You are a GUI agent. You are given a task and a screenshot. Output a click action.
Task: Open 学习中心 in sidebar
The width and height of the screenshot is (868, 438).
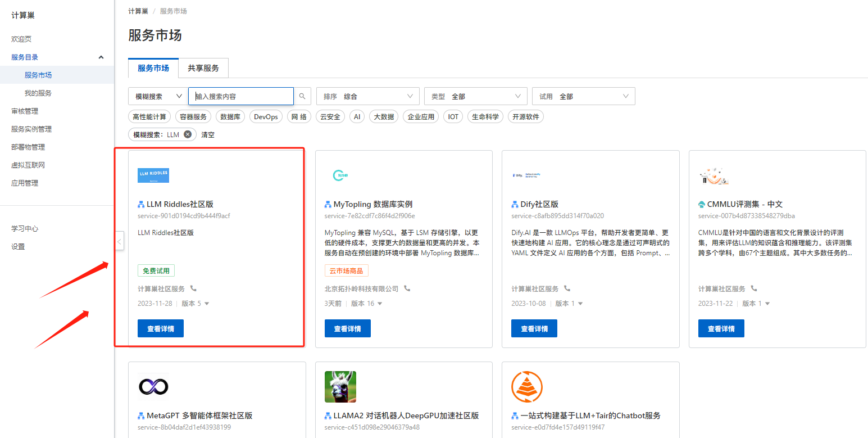(x=25, y=229)
